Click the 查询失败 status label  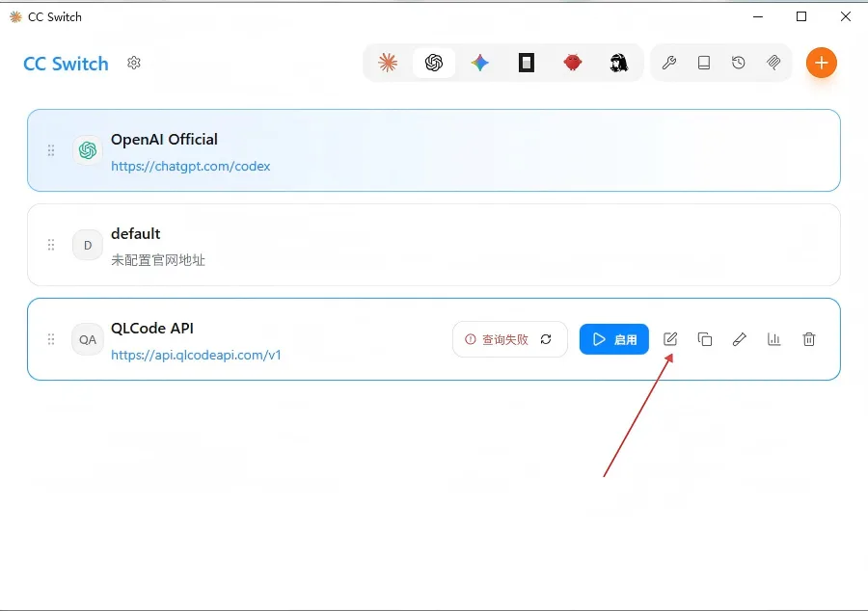pyautogui.click(x=504, y=339)
